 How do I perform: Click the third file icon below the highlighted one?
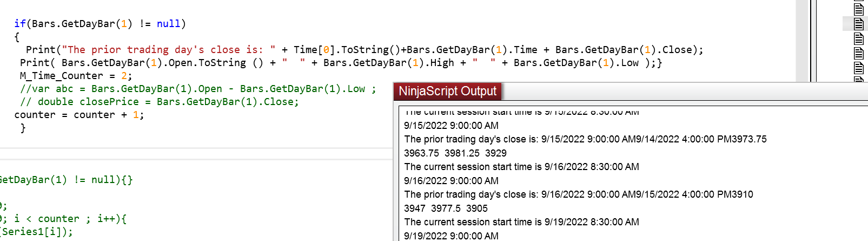[x=859, y=68]
